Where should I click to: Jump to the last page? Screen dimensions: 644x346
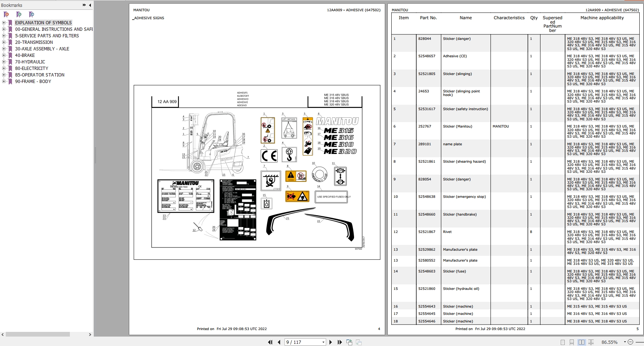tap(340, 342)
